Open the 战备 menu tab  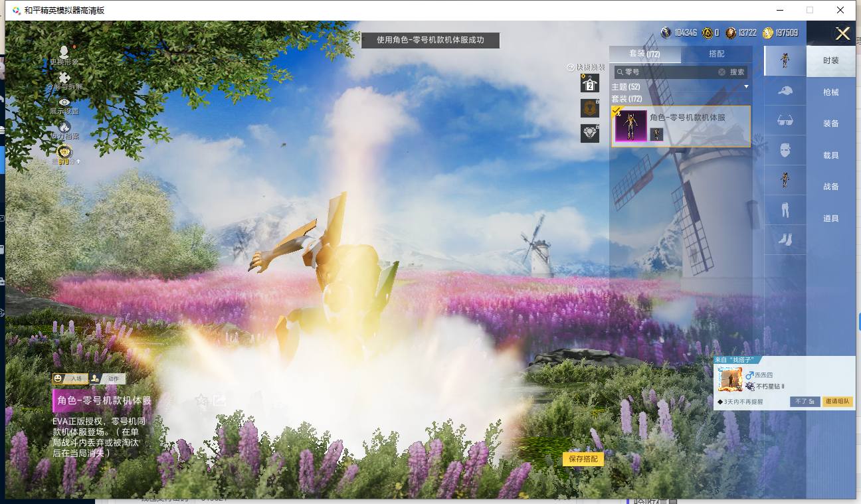(831, 187)
